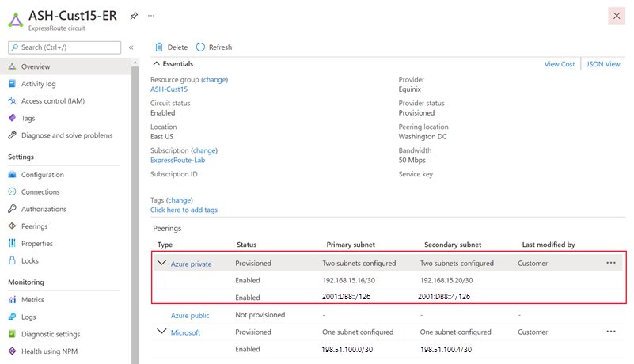Open the Connections menu item
Image resolution: width=634 pixels, height=364 pixels.
[x=40, y=192]
